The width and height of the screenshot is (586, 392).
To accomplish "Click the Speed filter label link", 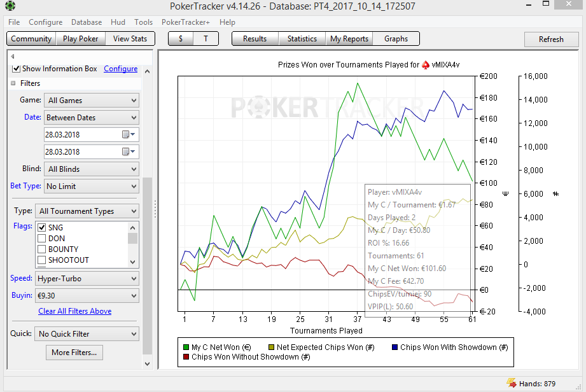I will coord(21,278).
